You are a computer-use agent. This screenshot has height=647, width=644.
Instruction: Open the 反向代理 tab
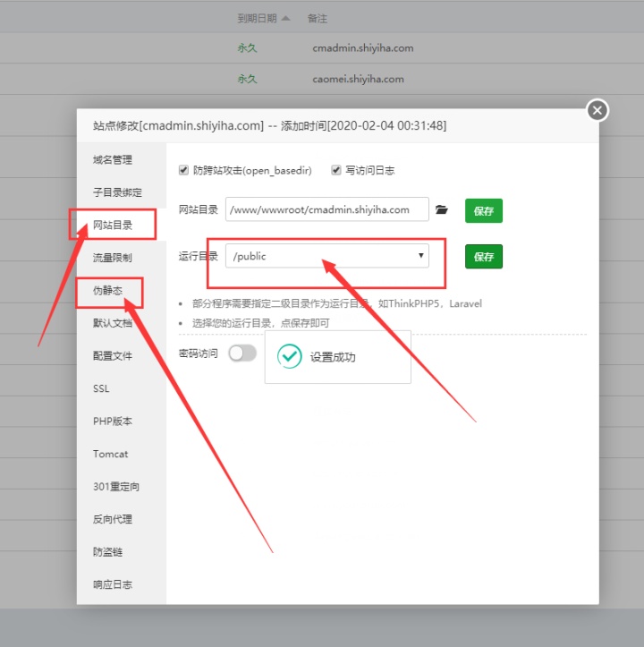tap(122, 519)
